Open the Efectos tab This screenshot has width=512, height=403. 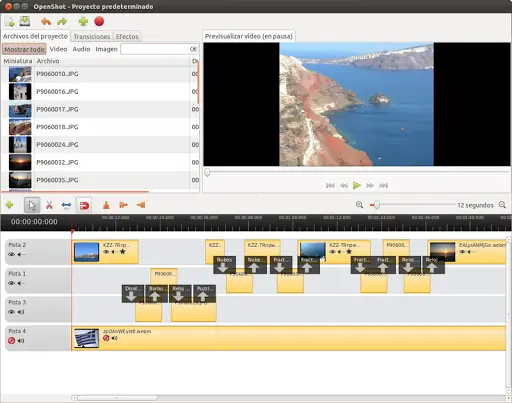(127, 36)
